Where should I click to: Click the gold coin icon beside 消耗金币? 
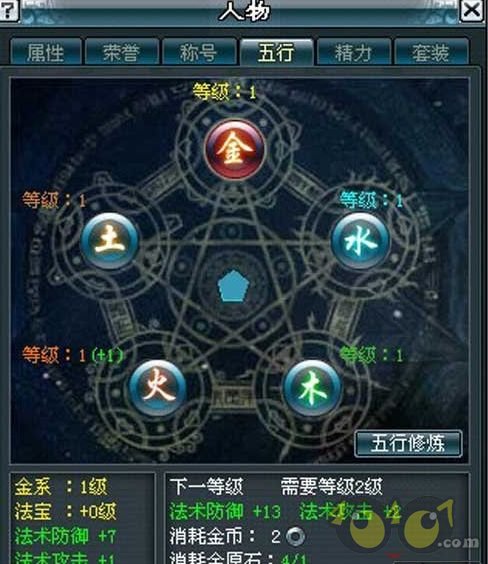295,536
